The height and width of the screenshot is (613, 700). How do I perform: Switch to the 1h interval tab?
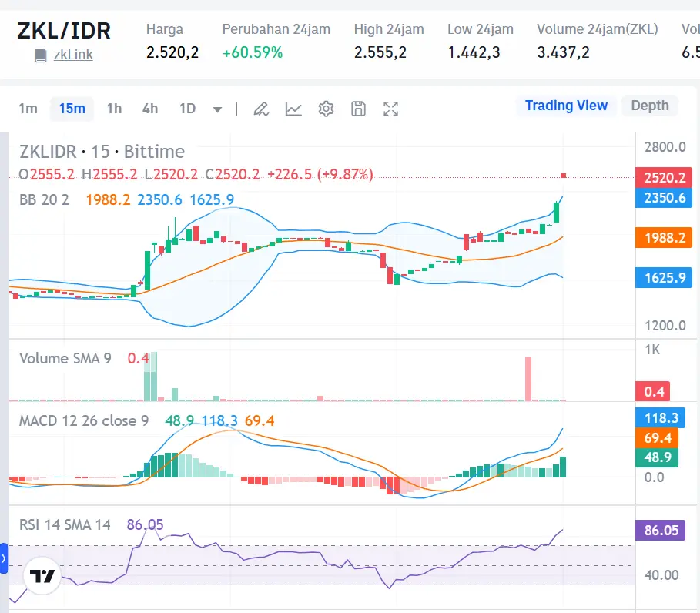pos(113,109)
